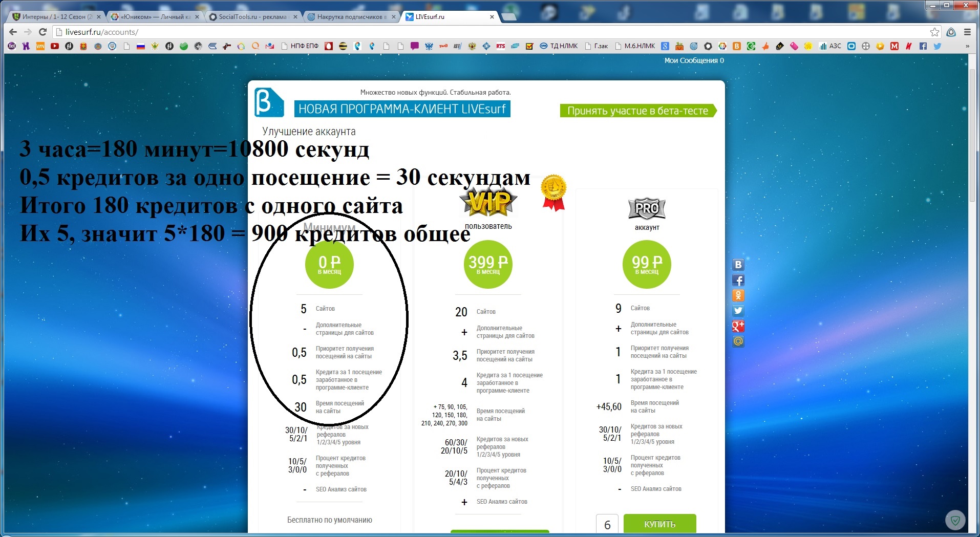Open the green Sberbank bookmark
This screenshot has width=980, height=537.
(x=184, y=46)
